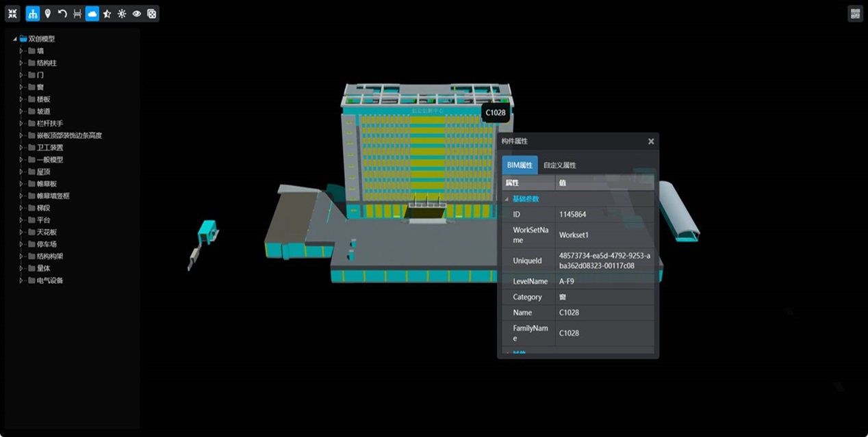
Task: Expand the 栏杆扶手 folder arrow
Action: [22, 124]
